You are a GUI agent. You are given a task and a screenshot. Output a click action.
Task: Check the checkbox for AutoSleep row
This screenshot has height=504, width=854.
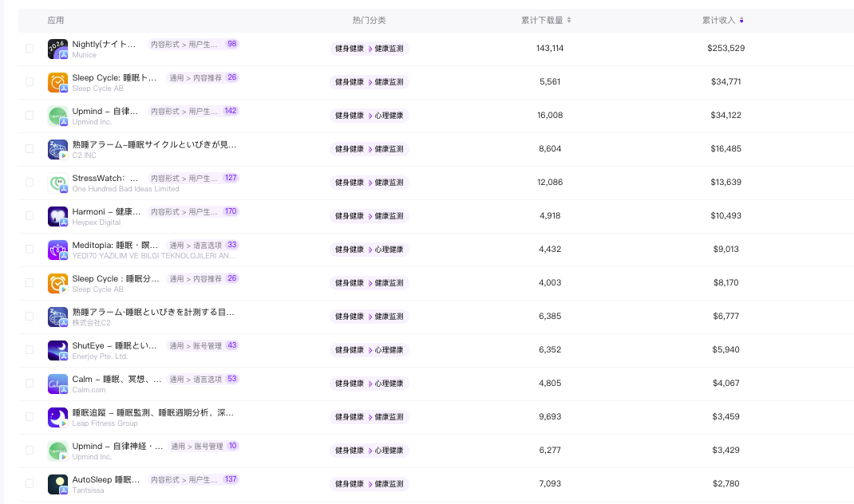tap(30, 484)
